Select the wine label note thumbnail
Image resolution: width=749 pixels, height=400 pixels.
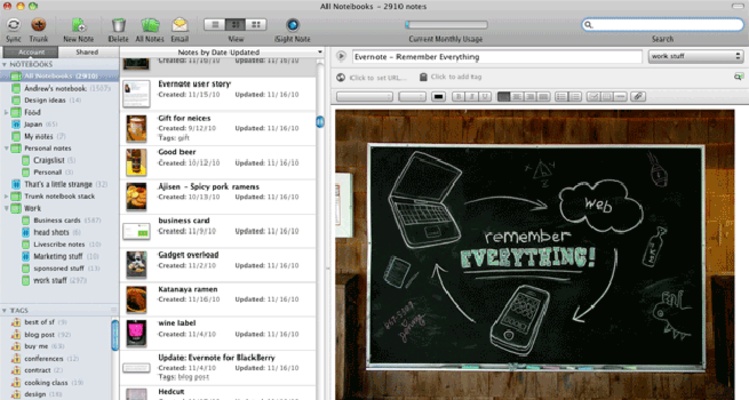click(x=136, y=333)
